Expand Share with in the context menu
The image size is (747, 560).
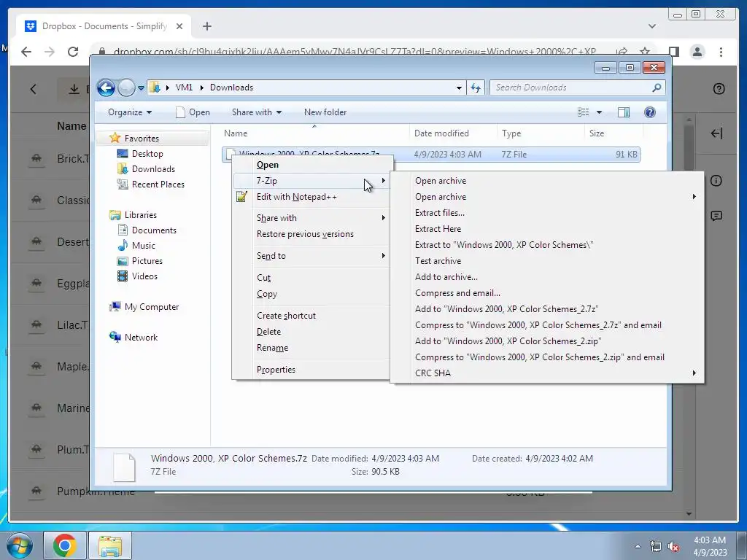(311, 218)
